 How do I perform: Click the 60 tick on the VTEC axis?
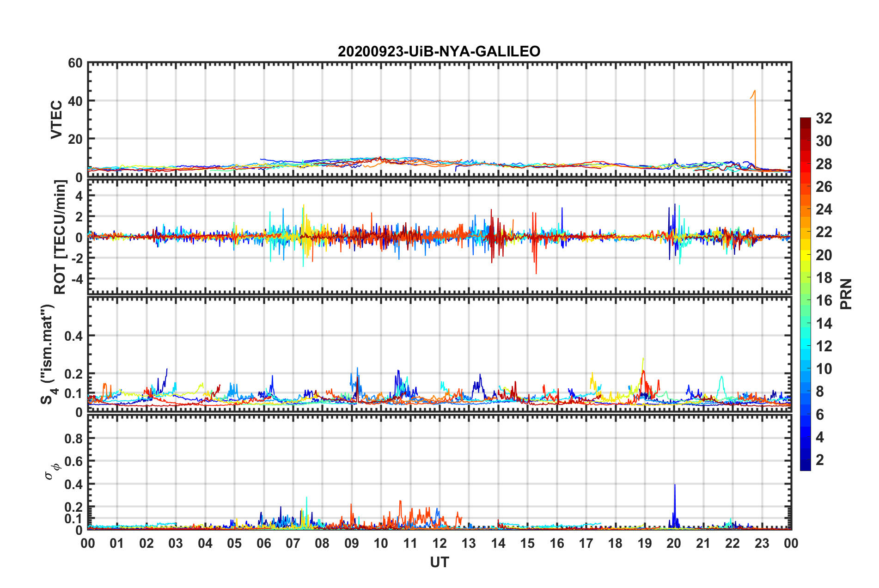coord(75,63)
